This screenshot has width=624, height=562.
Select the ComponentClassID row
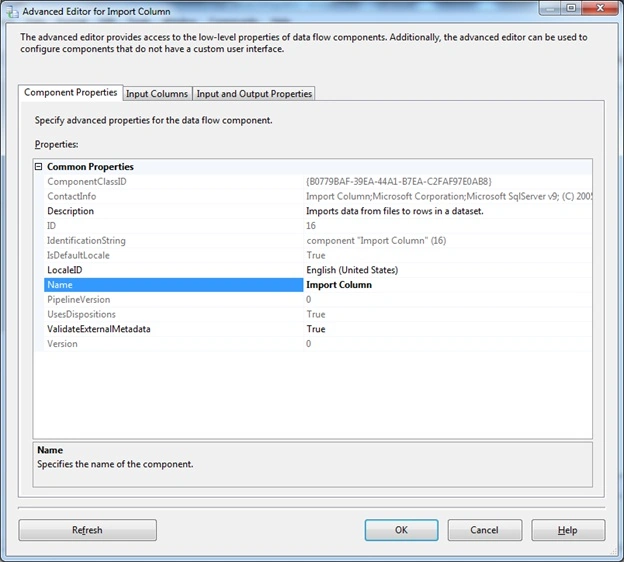(174, 181)
